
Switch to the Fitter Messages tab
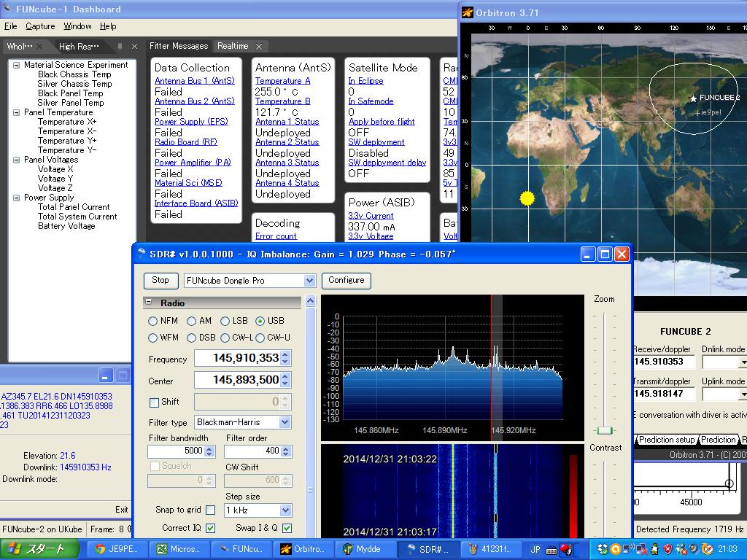[x=179, y=46]
